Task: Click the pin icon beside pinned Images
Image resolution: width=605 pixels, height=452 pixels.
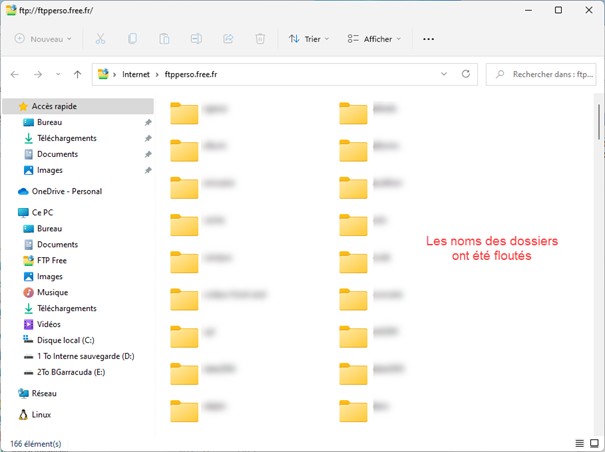Action: tap(148, 170)
